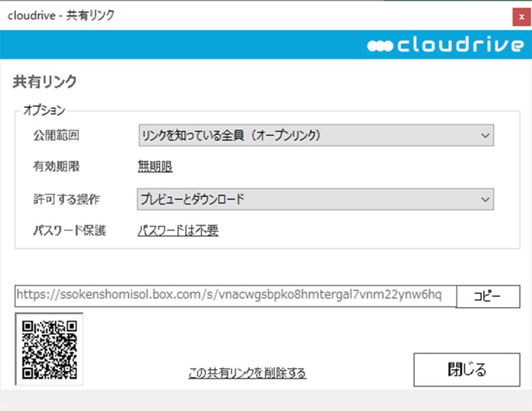532x411 pixels.
Task: Click the chevron arrow of the 許可する操作 dropdown
Action: [x=485, y=199]
